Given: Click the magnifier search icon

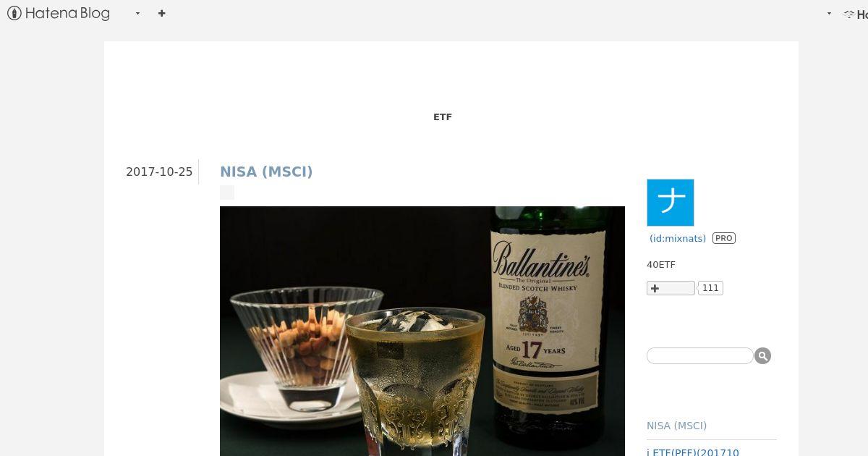Looking at the screenshot, I should 763,355.
